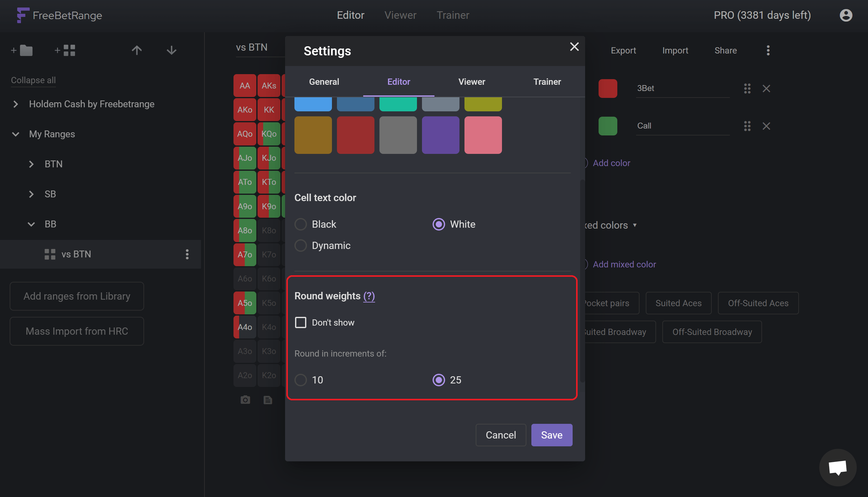
Task: Select round in increments of 10
Action: point(301,380)
